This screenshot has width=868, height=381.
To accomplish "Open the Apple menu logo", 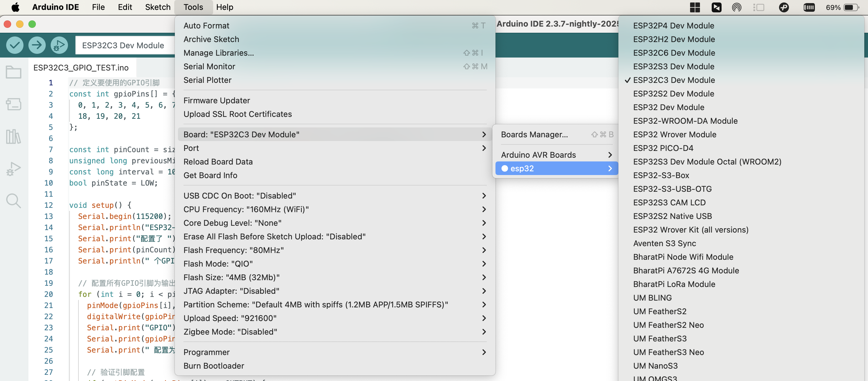I will [x=15, y=7].
